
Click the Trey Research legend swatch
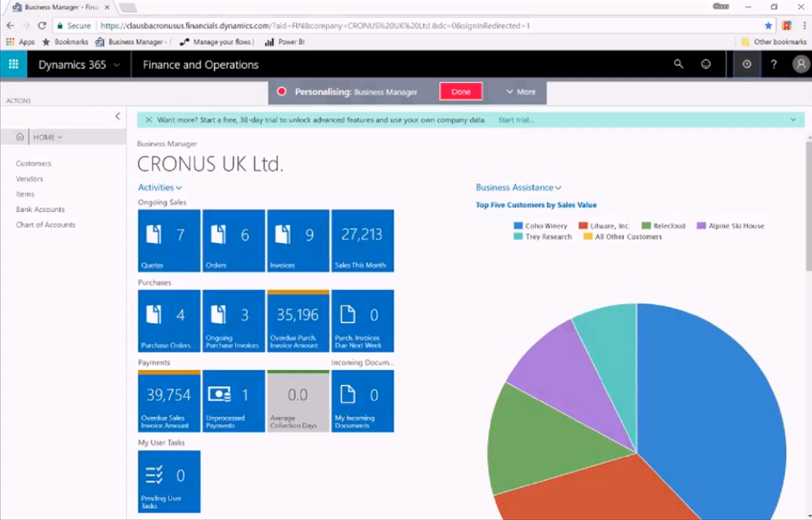coord(518,236)
